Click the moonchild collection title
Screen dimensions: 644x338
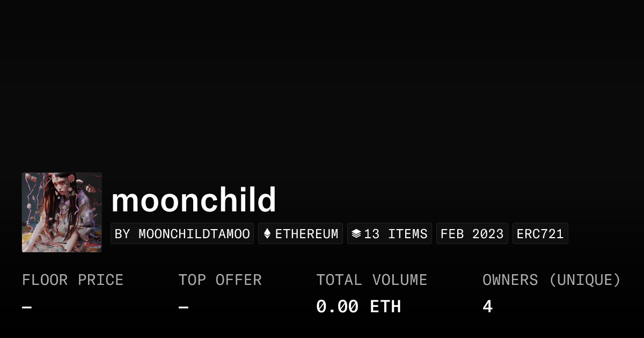point(194,201)
